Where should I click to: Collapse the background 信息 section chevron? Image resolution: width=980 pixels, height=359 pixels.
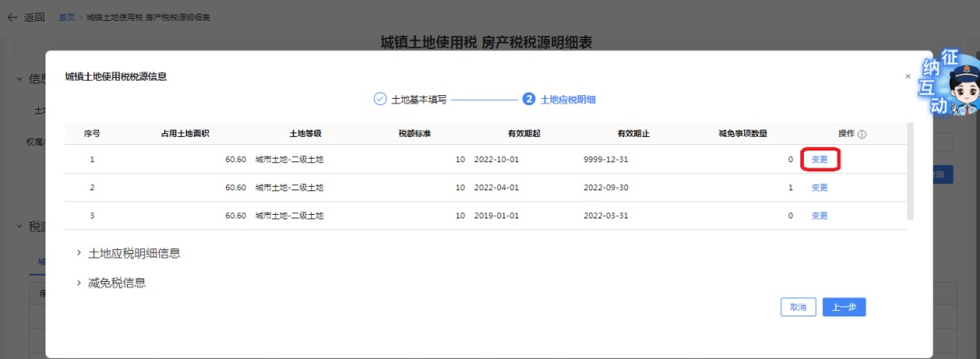pos(19,79)
